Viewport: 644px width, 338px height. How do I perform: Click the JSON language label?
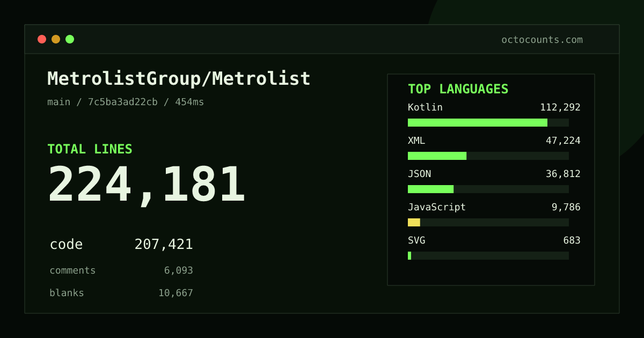pyautogui.click(x=419, y=174)
